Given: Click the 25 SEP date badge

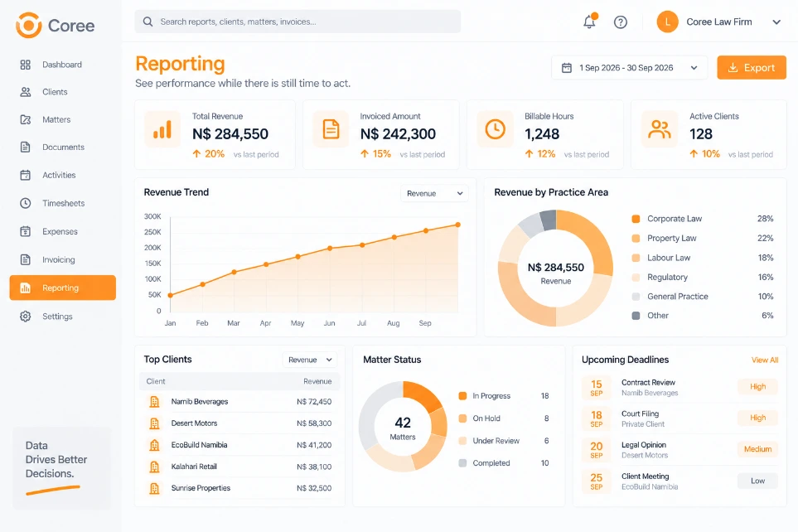Looking at the screenshot, I should point(597,481).
